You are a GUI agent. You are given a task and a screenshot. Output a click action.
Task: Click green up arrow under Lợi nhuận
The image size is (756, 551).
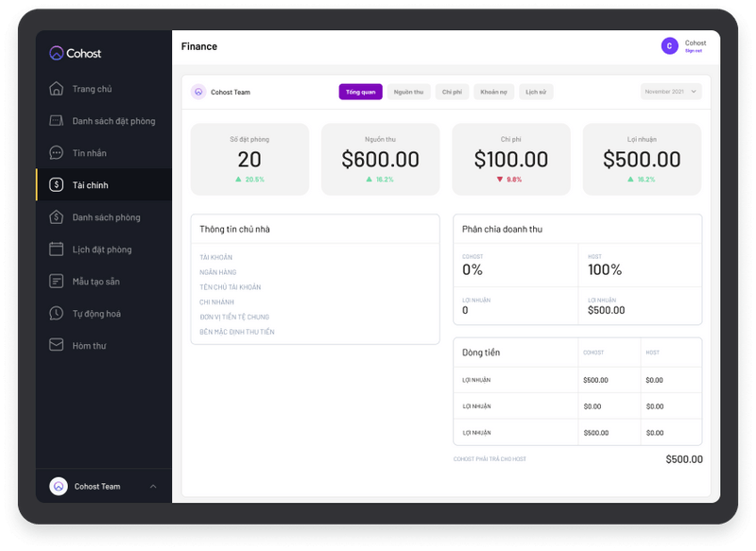coord(630,180)
